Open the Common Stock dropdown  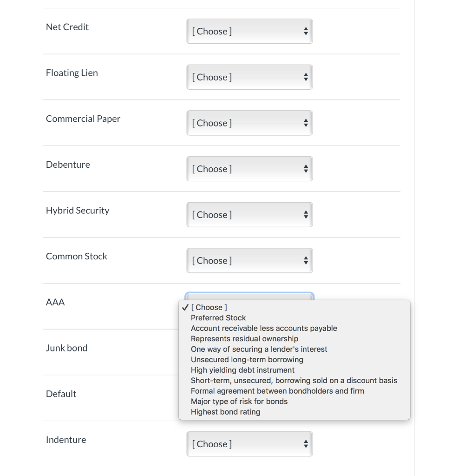click(249, 260)
